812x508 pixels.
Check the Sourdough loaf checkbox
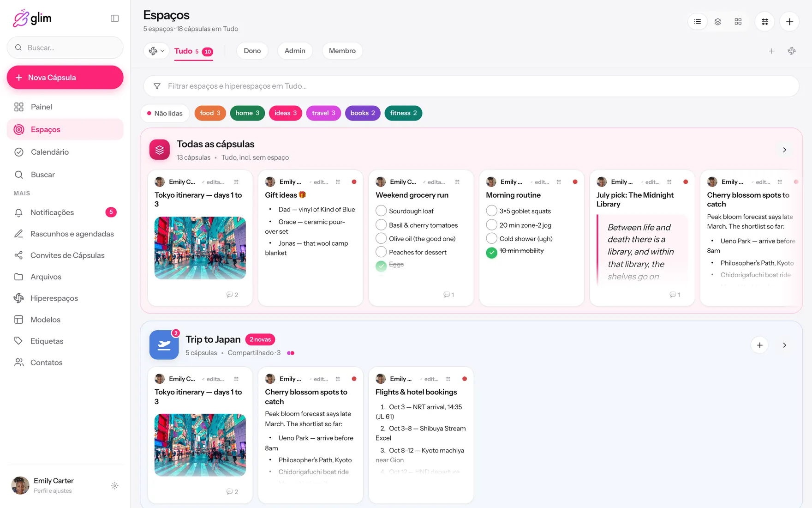coord(381,211)
